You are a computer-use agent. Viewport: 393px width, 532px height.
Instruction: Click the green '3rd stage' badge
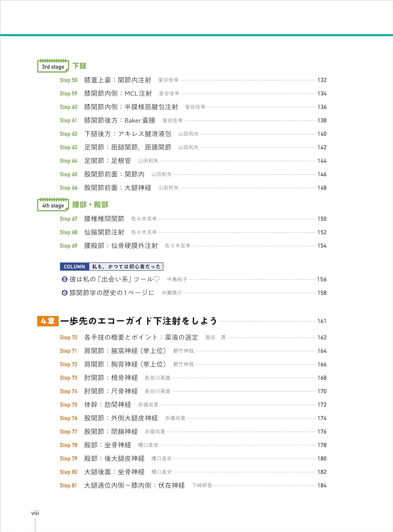coord(53,66)
